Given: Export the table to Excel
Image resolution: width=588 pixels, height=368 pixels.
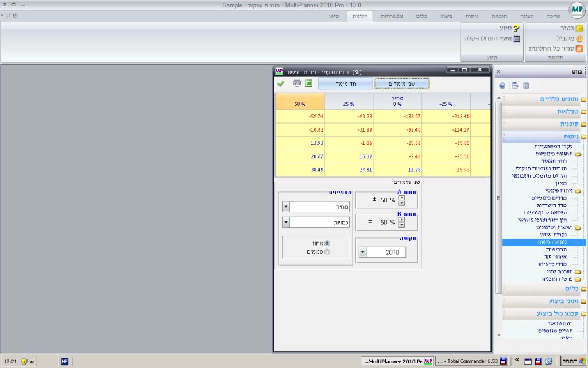Looking at the screenshot, I should [308, 83].
